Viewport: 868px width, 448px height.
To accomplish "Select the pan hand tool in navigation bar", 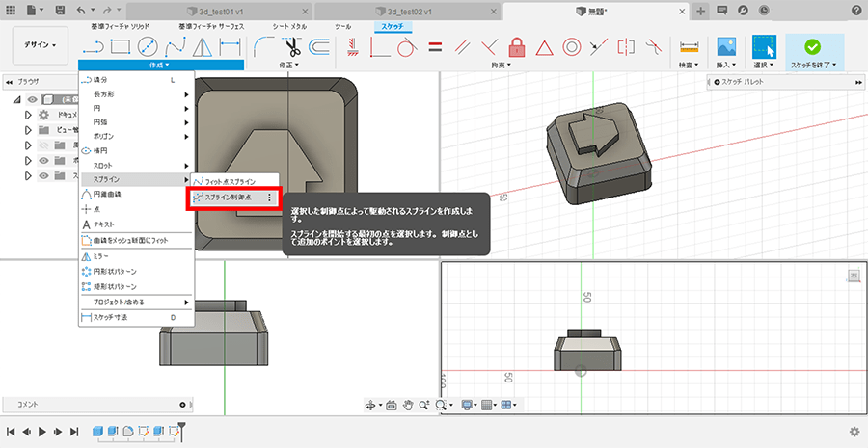I will pyautogui.click(x=409, y=406).
